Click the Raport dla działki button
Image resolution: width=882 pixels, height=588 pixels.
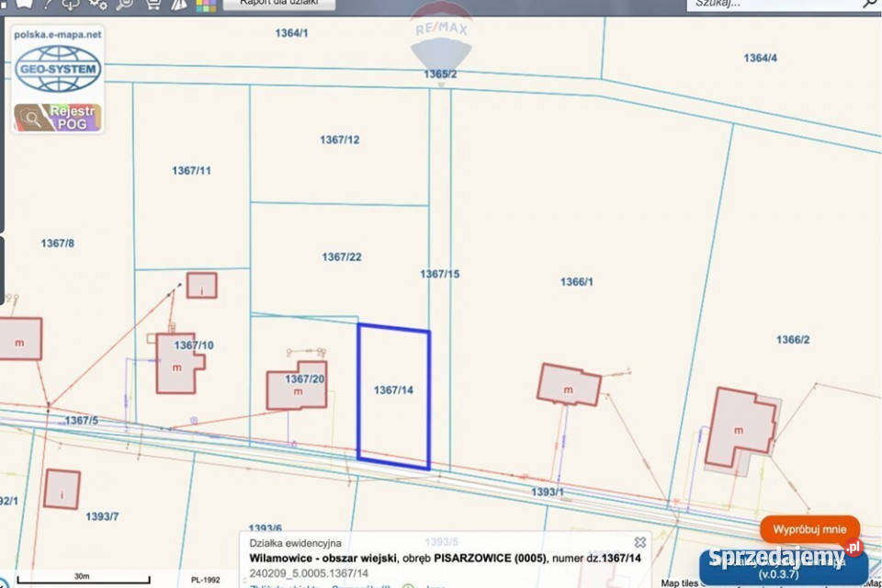(x=279, y=4)
